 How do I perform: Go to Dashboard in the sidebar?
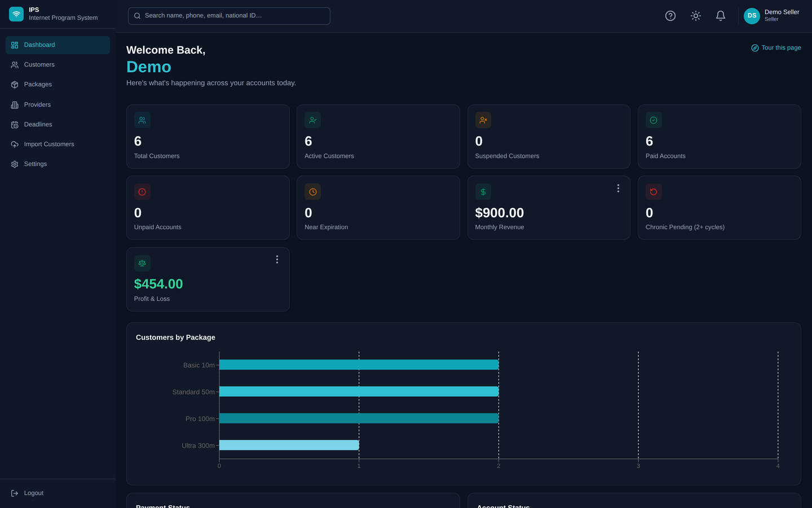58,45
